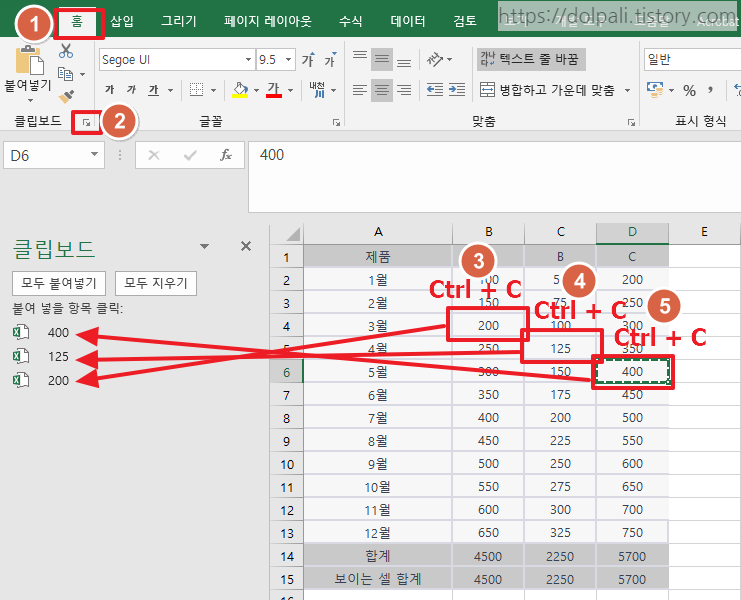Apply red font color button
Viewport: 741px width, 600px height.
tap(274, 90)
